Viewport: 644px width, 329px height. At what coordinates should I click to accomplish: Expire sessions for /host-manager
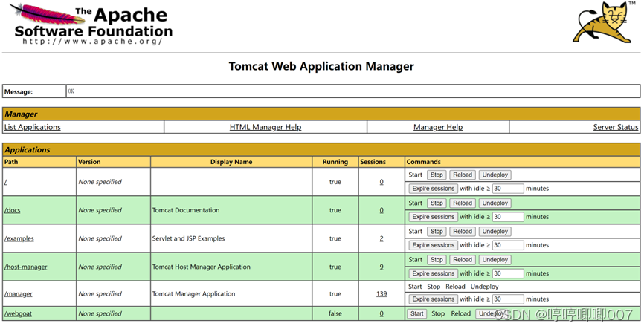434,273
